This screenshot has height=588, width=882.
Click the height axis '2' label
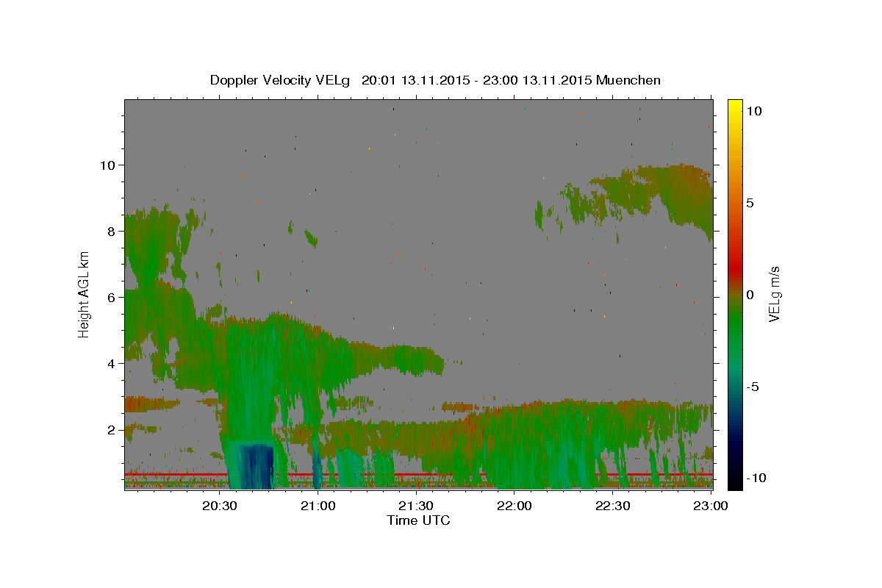112,429
